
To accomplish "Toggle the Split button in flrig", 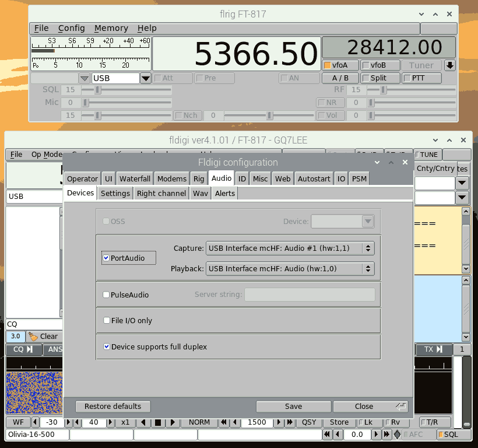I will coord(381,78).
